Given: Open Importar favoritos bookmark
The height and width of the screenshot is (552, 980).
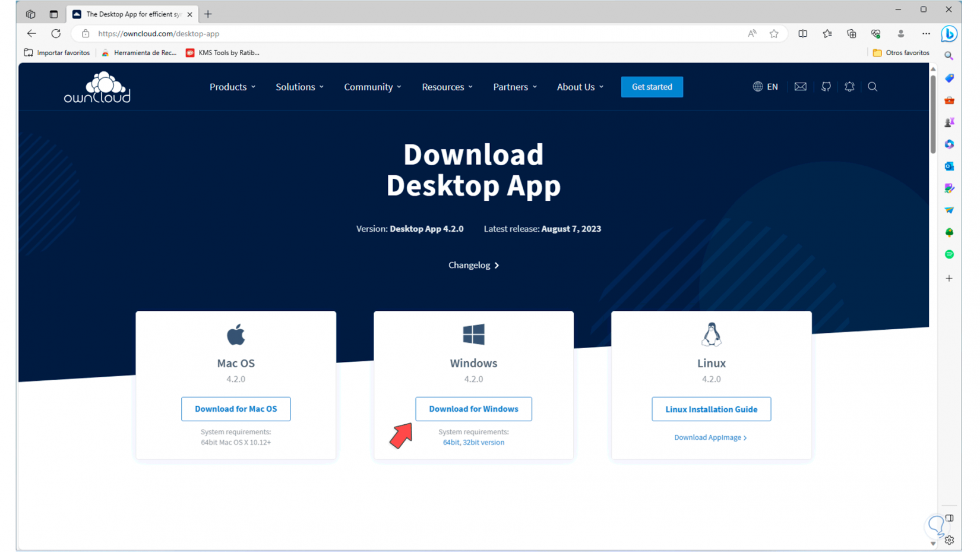Looking at the screenshot, I should point(57,53).
